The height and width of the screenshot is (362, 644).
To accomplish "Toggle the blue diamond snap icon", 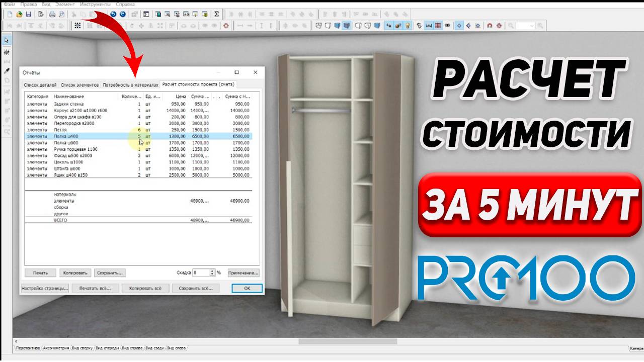I will tap(459, 25).
